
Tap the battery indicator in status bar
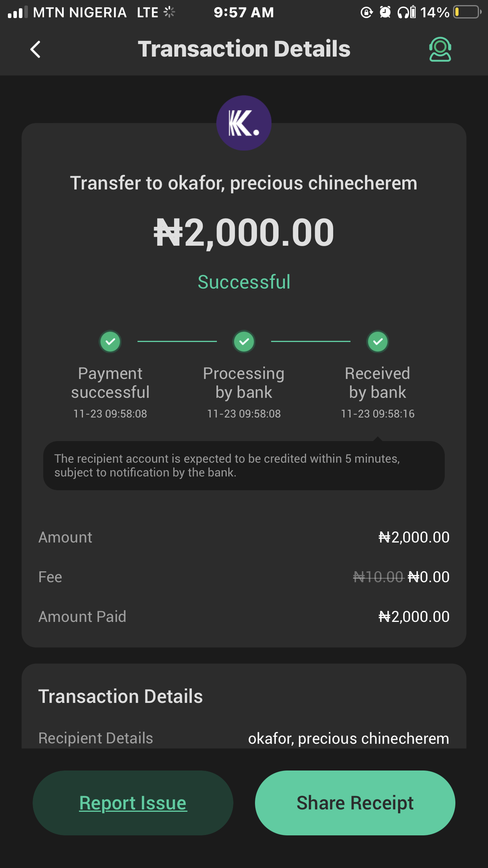tap(467, 12)
